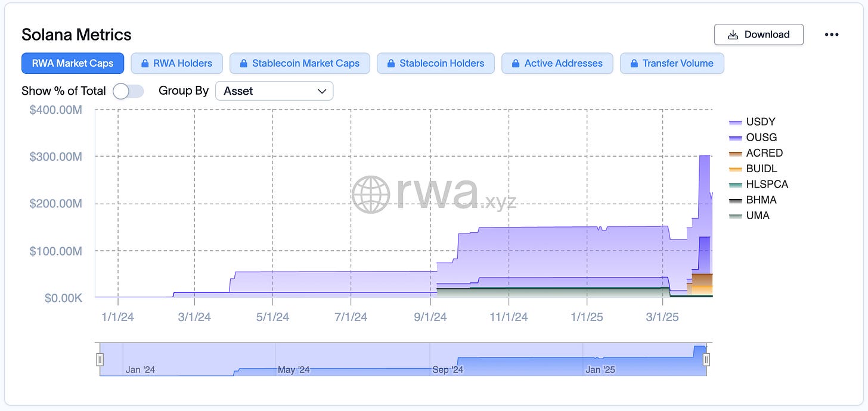
Task: Click the Jan '24 navigator label
Action: (140, 369)
